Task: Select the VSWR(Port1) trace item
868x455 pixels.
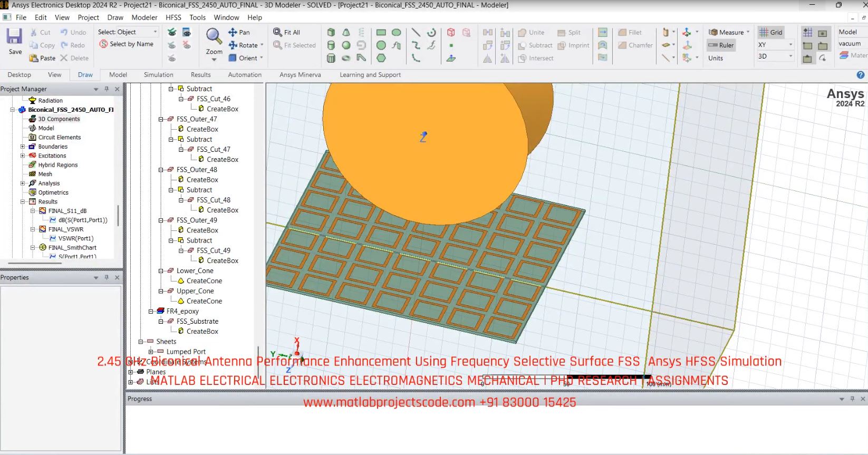Action: 76,238
